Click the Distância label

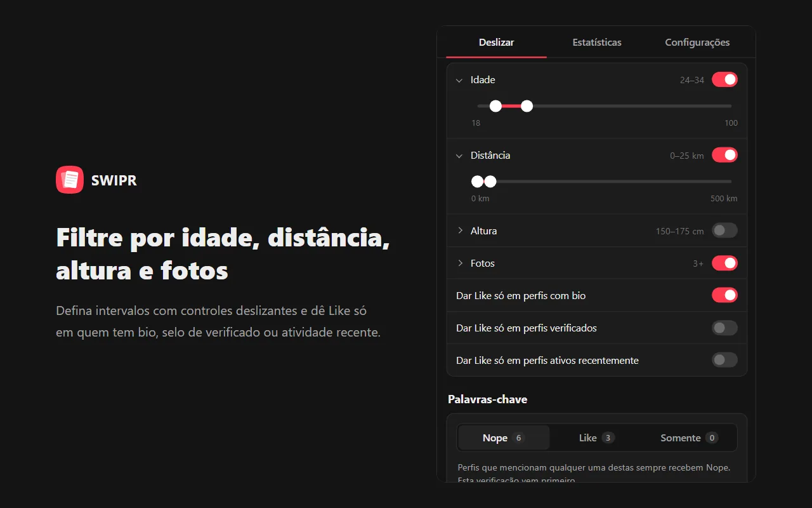[490, 156]
